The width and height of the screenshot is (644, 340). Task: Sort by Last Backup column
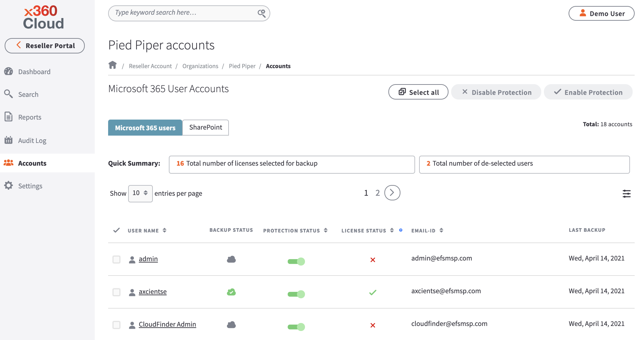(x=587, y=230)
